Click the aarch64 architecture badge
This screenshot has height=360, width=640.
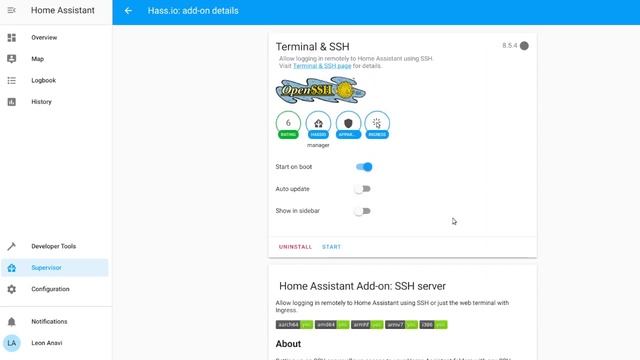294,325
